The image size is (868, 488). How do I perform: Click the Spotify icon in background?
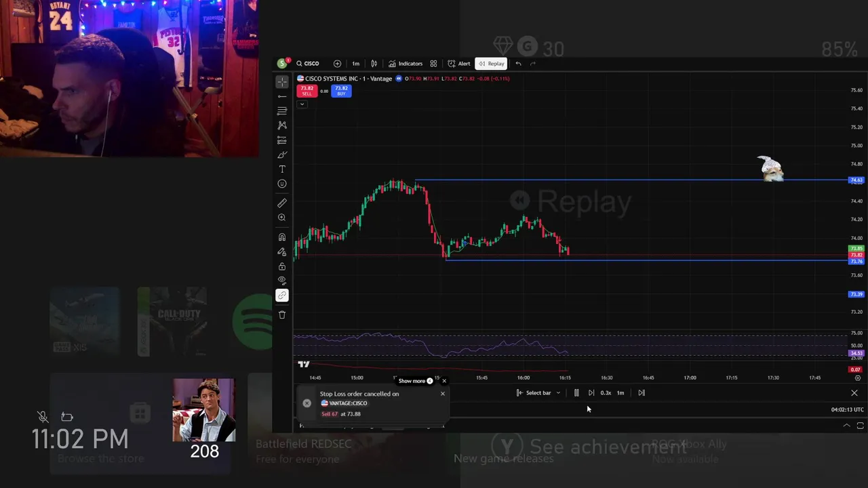point(253,321)
